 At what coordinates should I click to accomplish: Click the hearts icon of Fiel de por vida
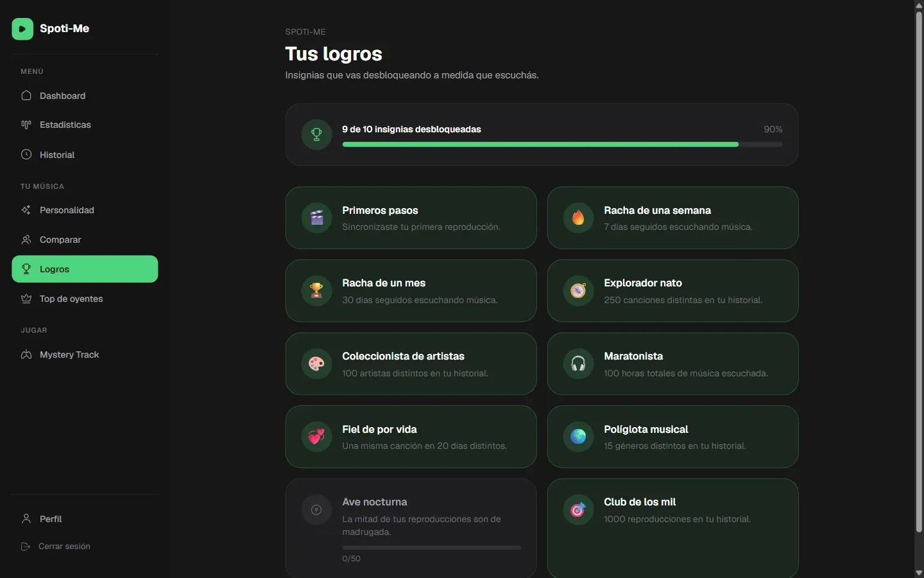point(316,437)
